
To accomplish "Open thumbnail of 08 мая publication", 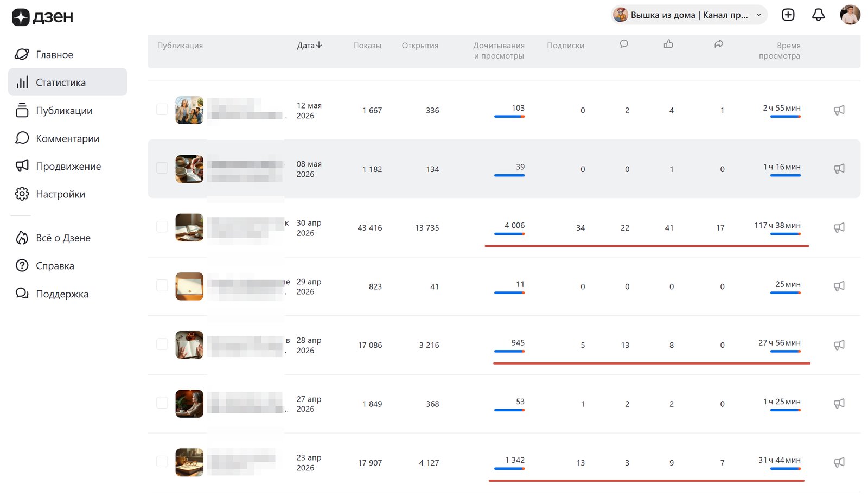I will tap(189, 169).
